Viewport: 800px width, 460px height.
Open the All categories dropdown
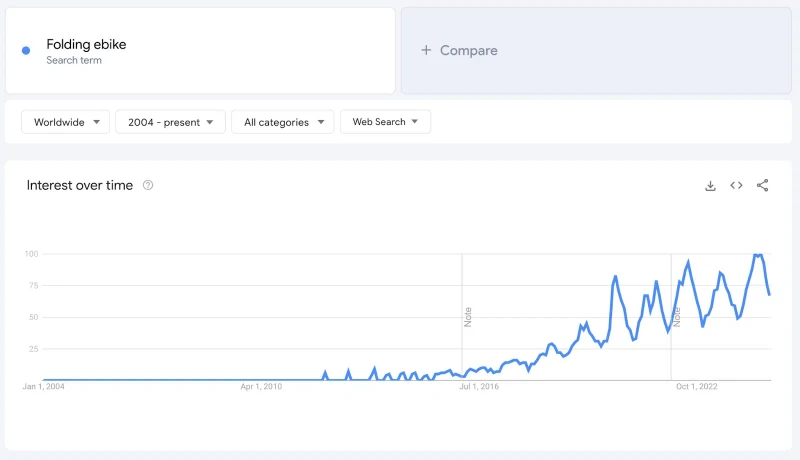283,122
